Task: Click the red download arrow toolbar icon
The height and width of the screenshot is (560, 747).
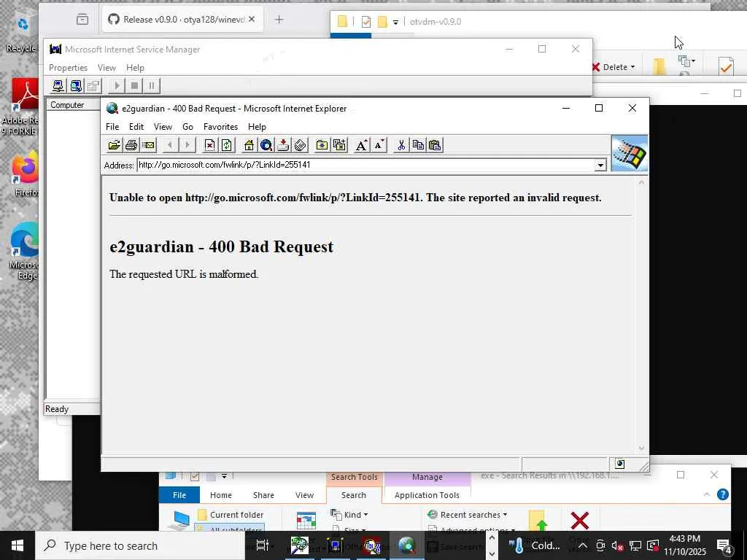Action: coord(284,145)
